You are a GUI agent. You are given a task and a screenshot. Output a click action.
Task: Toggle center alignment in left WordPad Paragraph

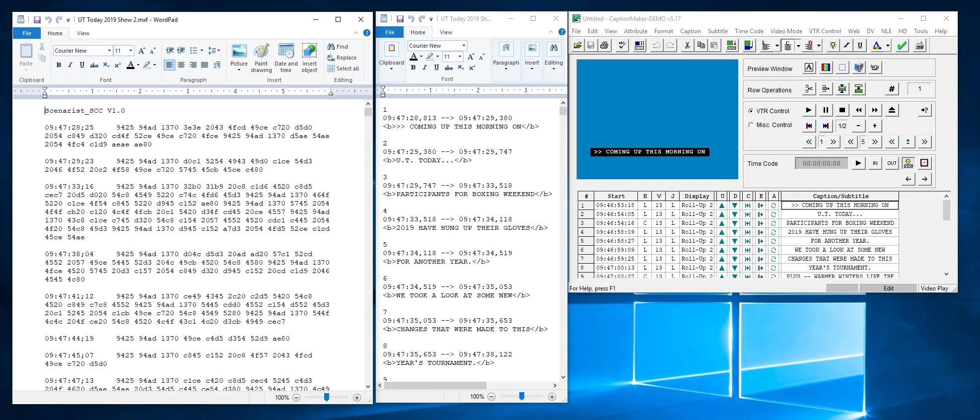tap(181, 65)
